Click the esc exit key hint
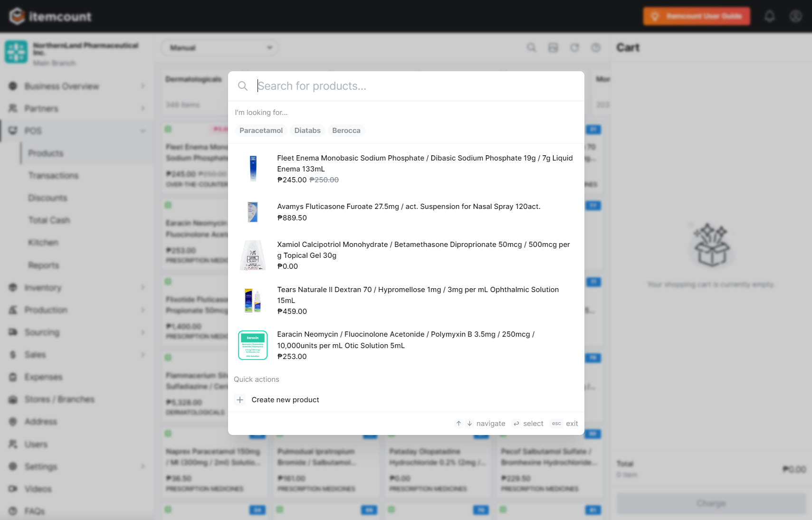Viewport: 812px width, 520px height. click(556, 424)
